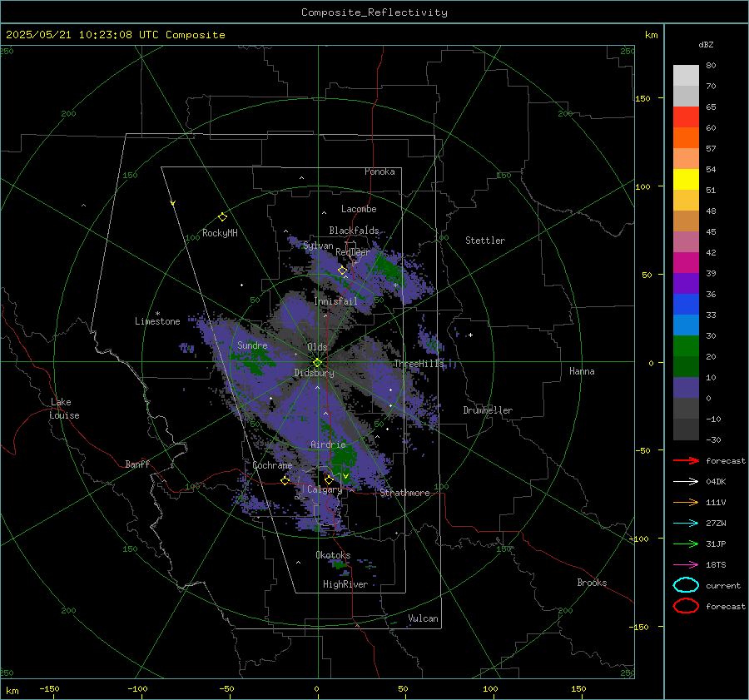This screenshot has height=700, width=749.
Task: Click the dBZ legend heading
Action: [706, 44]
